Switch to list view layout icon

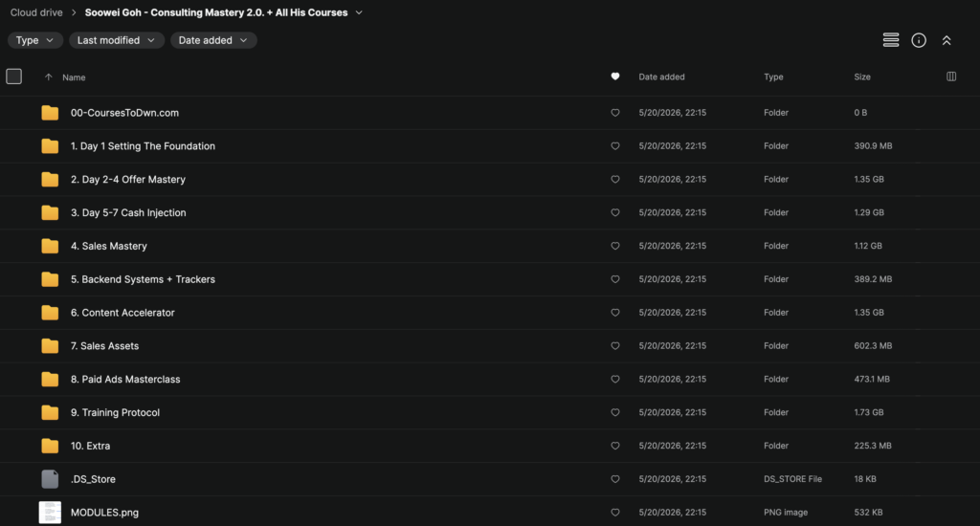pyautogui.click(x=891, y=40)
